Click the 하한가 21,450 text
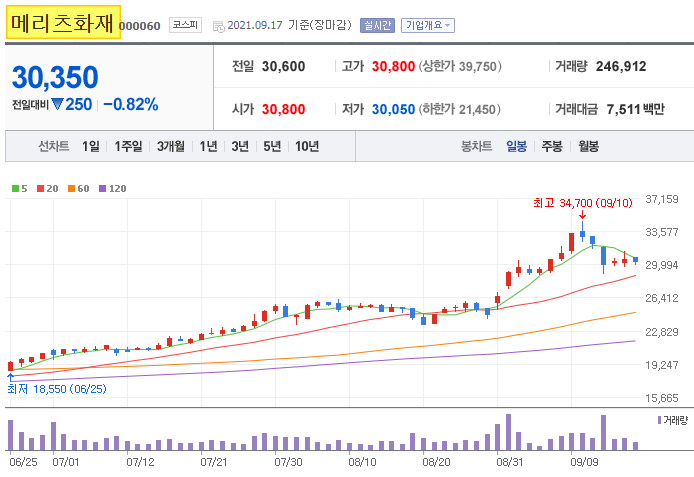This screenshot has width=694, height=477. tap(459, 109)
